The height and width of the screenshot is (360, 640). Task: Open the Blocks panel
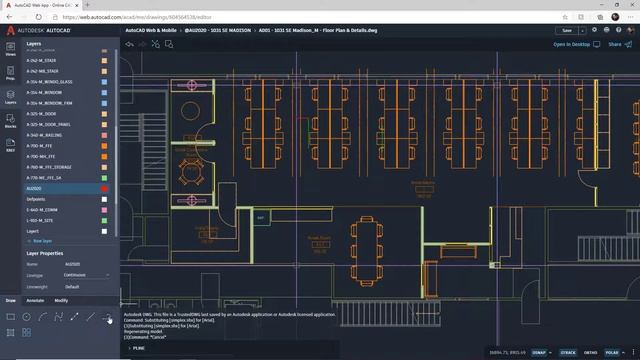tap(11, 121)
